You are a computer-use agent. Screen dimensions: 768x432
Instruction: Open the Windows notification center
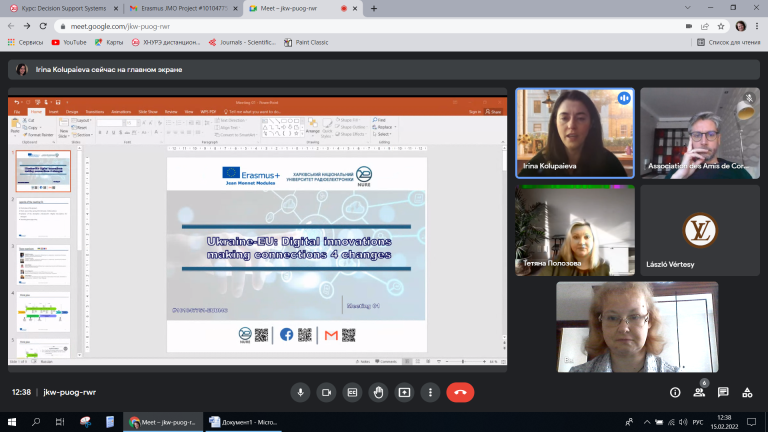751,422
